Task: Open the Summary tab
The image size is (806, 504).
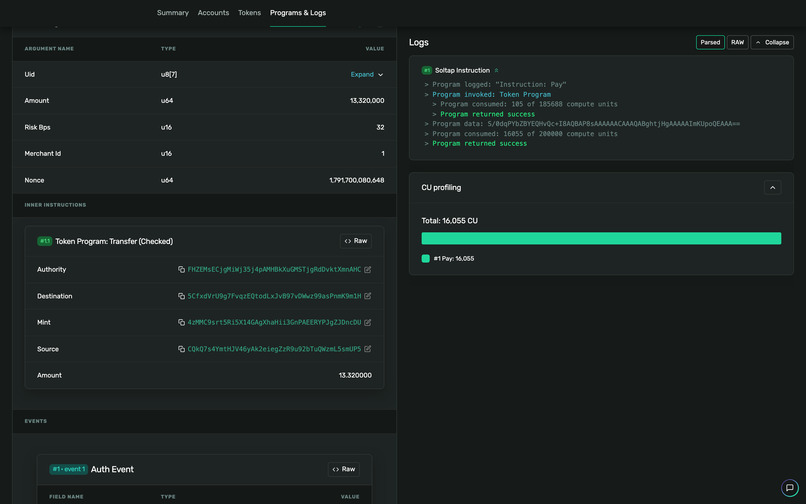Action: coord(173,13)
